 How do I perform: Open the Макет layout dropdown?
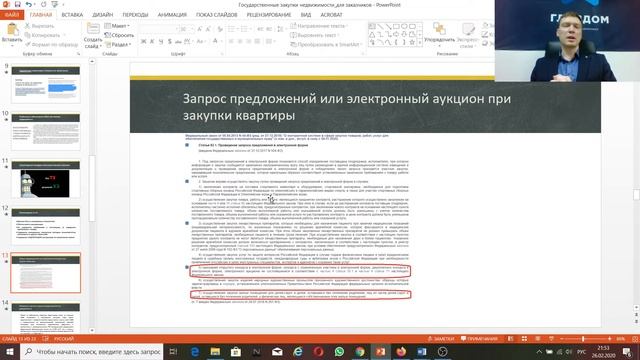point(117,26)
